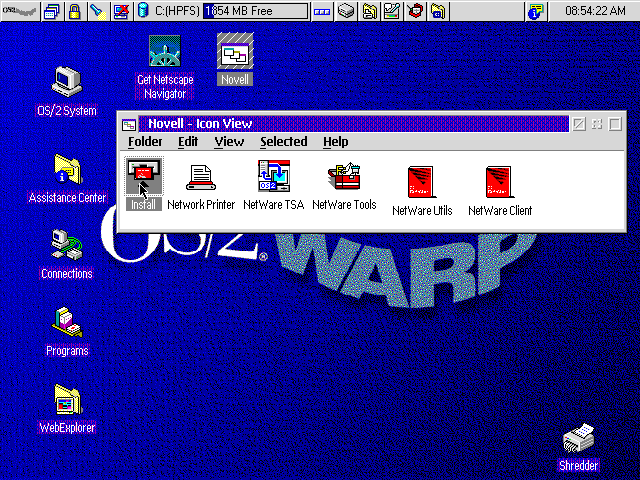Click the "NetWare Client" label text
This screenshot has width=640, height=480.
pos(500,210)
